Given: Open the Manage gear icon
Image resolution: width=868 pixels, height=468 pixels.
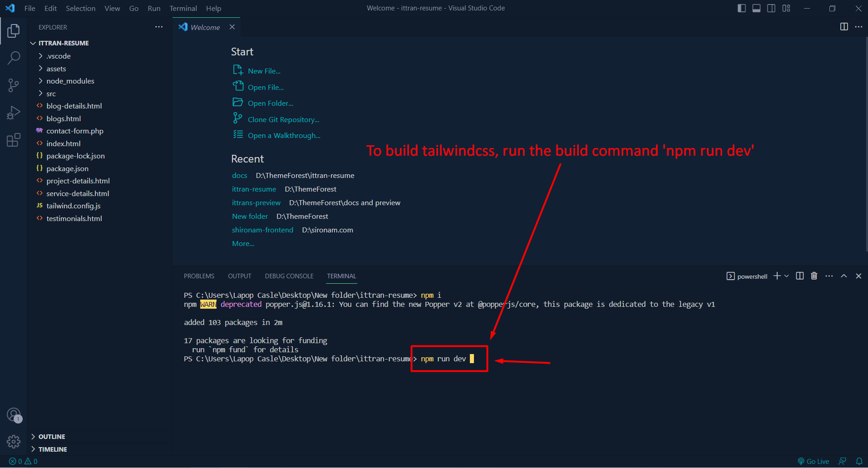Looking at the screenshot, I should [x=14, y=441].
